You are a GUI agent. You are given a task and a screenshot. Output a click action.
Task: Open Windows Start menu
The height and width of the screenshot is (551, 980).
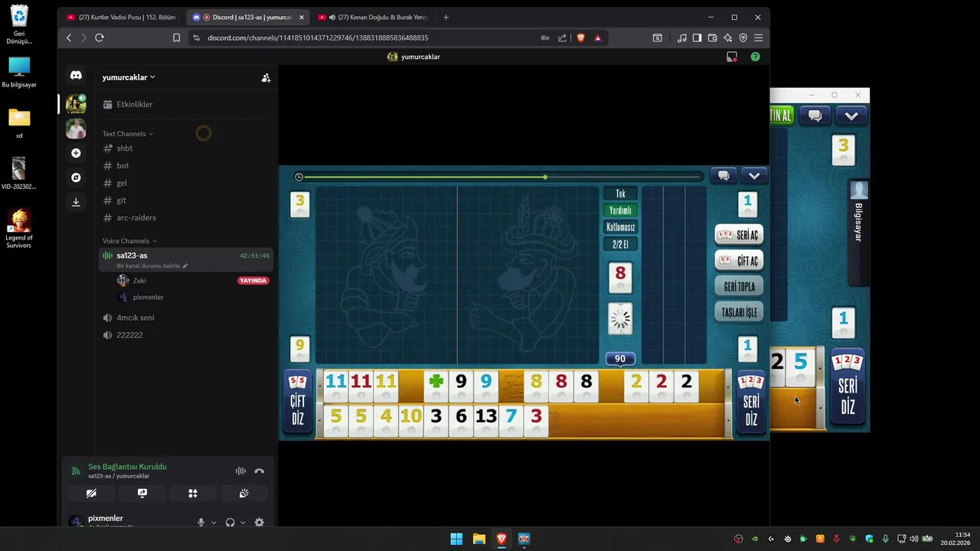click(456, 539)
